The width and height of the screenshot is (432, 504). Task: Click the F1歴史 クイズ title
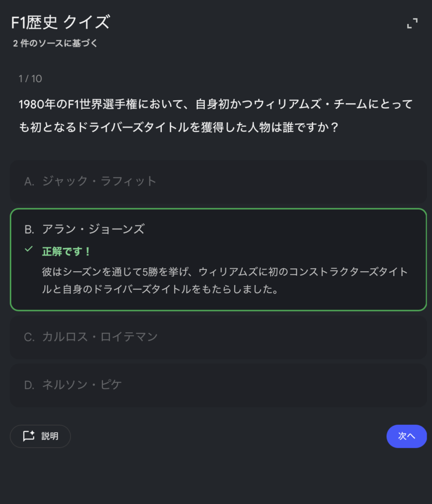click(60, 23)
